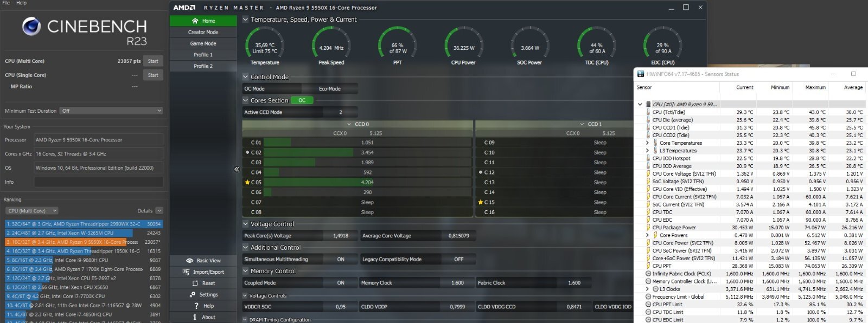
Task: Open Ryzen Master Help
Action: pyautogui.click(x=203, y=306)
